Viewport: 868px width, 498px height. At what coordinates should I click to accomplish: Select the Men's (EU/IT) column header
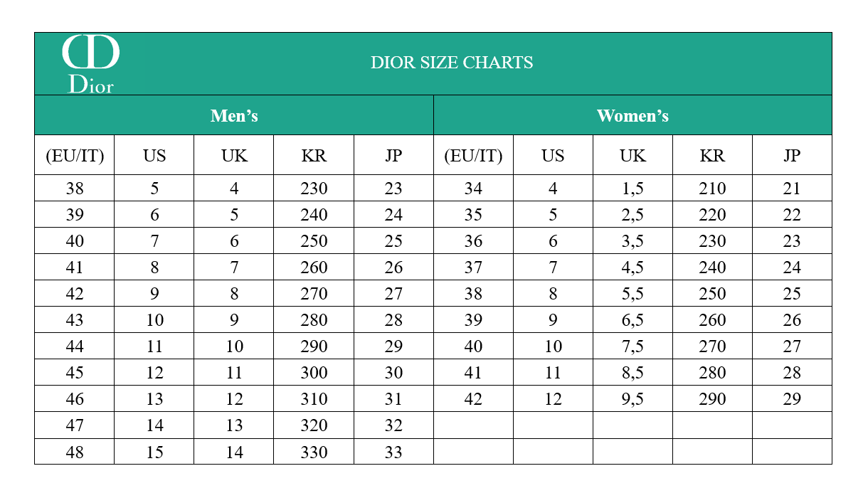tap(75, 155)
